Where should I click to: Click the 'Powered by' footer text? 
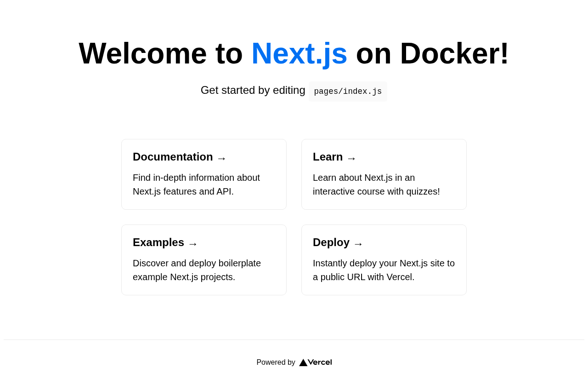pos(276,362)
